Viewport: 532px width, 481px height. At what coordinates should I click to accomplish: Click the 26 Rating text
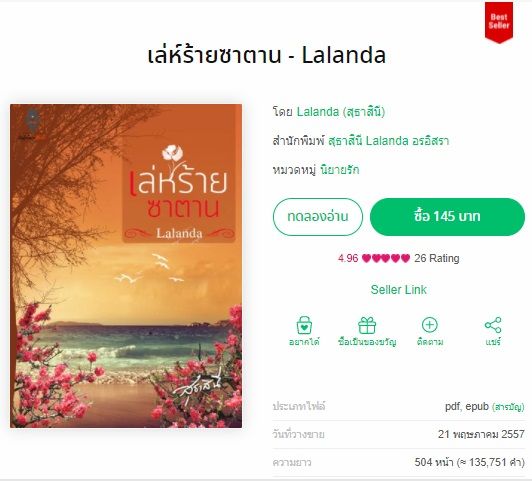pyautogui.click(x=437, y=258)
